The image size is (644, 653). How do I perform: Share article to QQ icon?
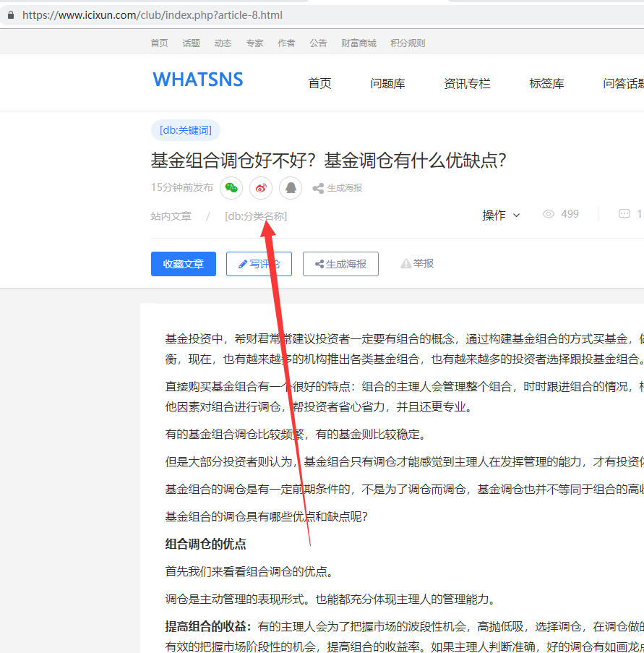291,188
